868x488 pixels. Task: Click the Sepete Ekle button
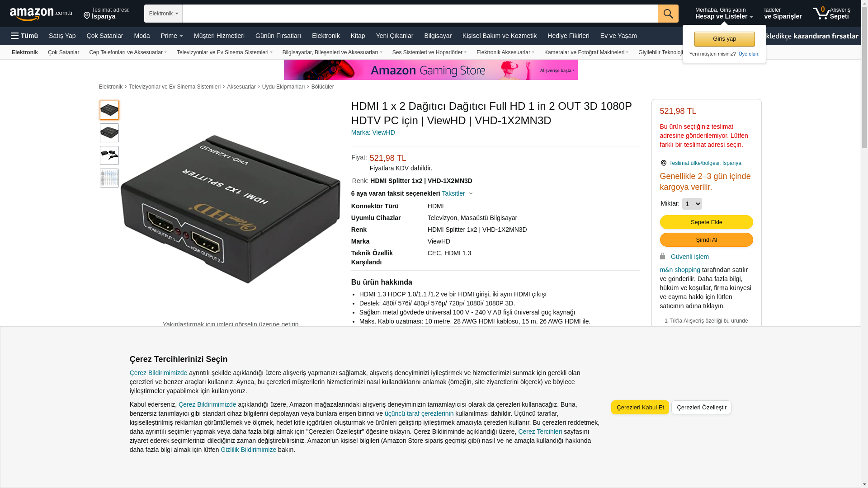[706, 222]
